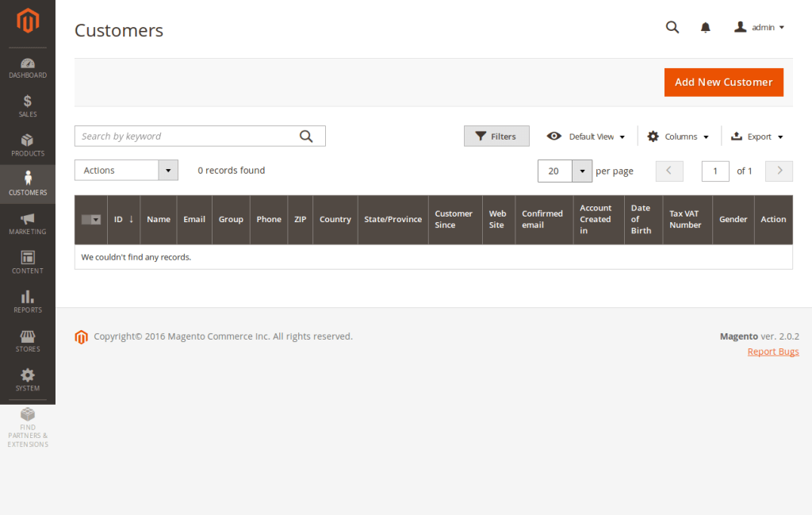Click the Add New Customer button
The width and height of the screenshot is (812, 515).
pos(723,83)
